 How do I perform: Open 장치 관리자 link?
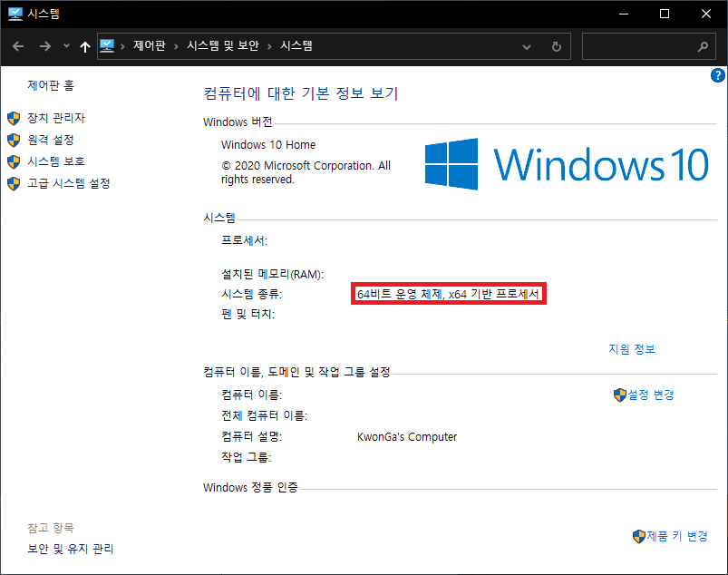click(x=56, y=118)
